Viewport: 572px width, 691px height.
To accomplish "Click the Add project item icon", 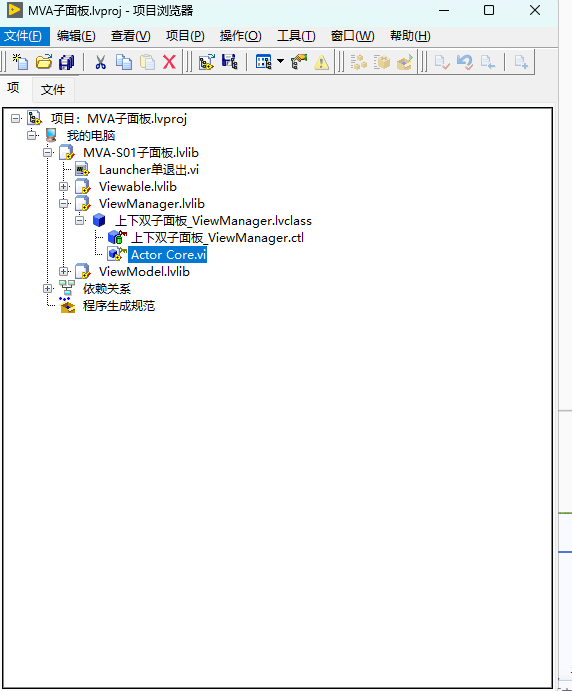I will pos(207,62).
